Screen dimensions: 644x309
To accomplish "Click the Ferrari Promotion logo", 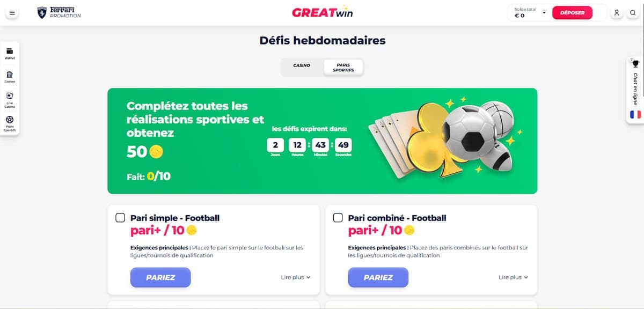I will coord(59,12).
